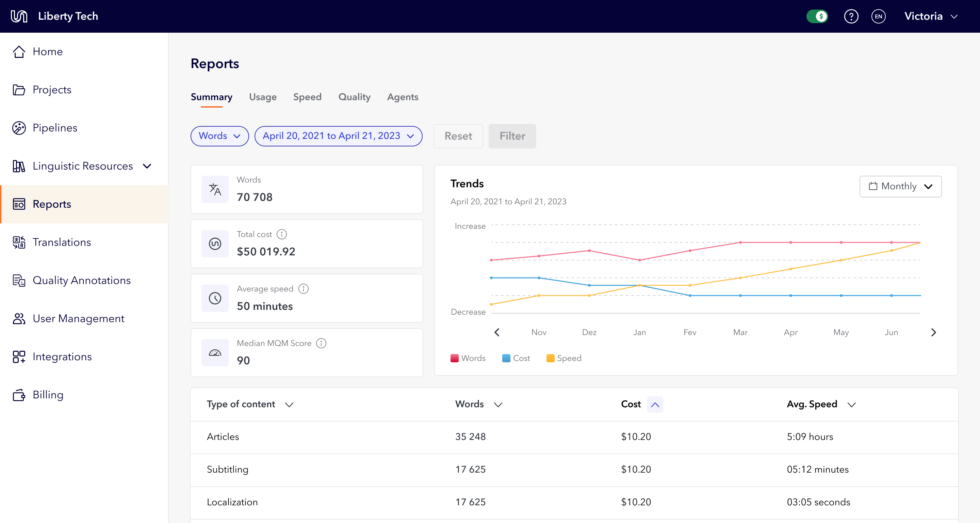
Task: Click info icon next to Total cost
Action: coord(281,234)
